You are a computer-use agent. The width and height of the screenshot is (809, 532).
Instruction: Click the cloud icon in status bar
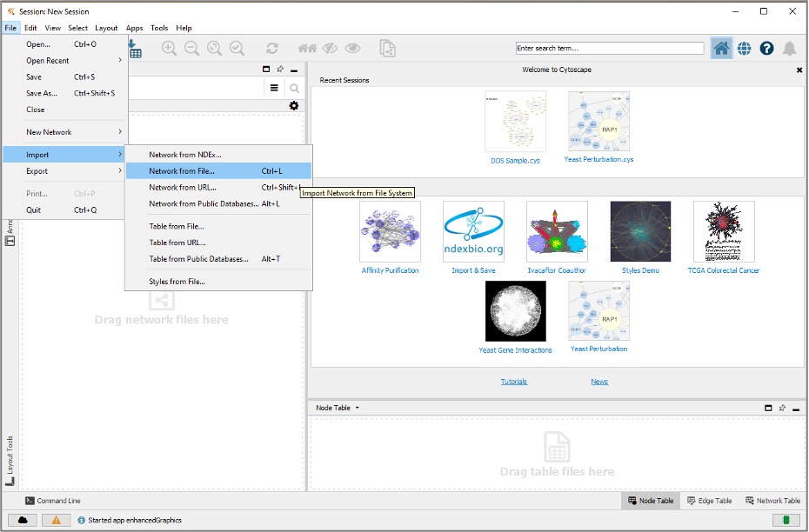23,520
